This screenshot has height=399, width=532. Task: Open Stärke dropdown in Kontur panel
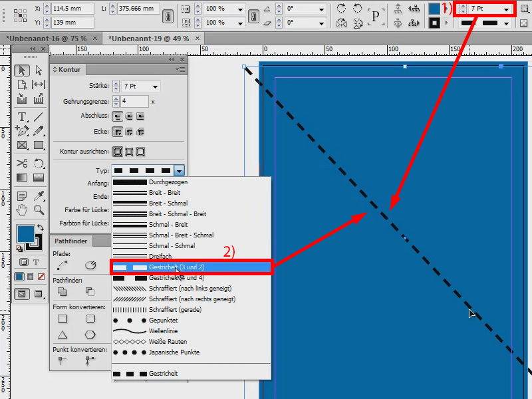point(155,86)
